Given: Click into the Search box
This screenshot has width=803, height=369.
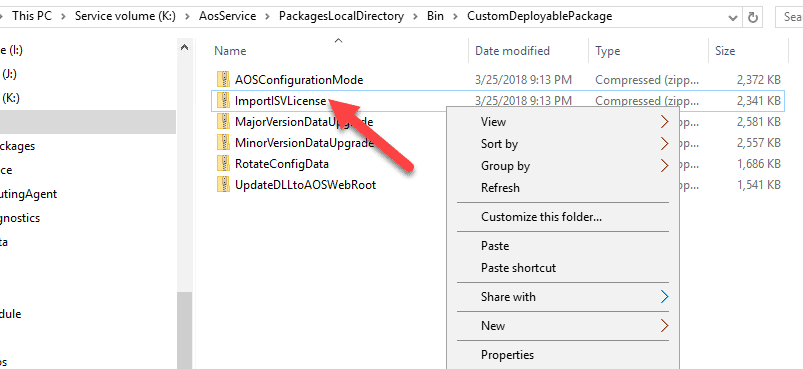Looking at the screenshot, I should coord(789,17).
